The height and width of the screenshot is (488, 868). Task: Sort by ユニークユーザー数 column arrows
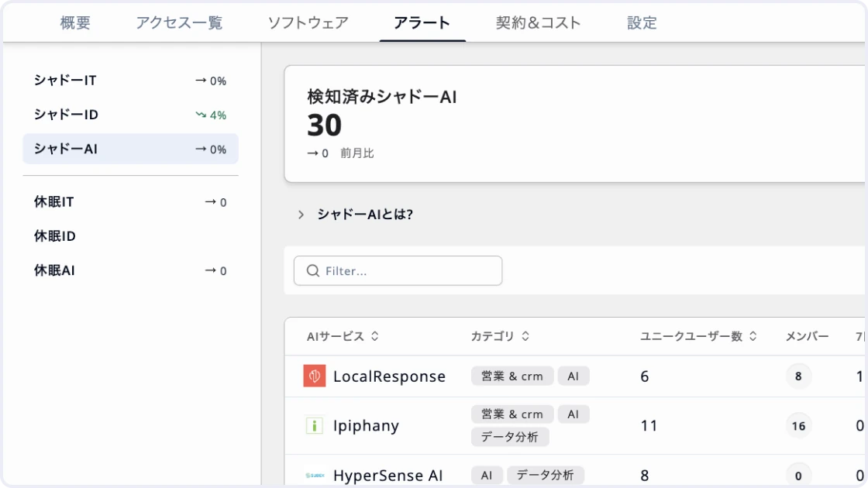click(x=753, y=336)
